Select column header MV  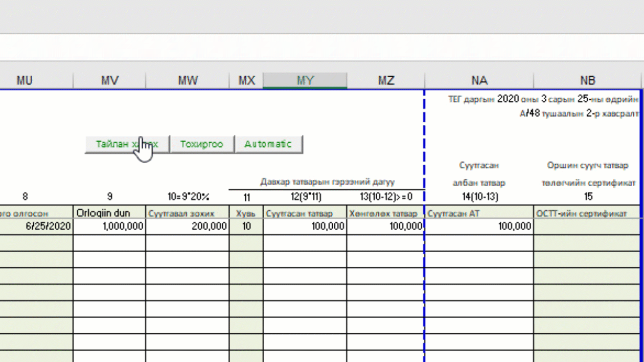pyautogui.click(x=109, y=80)
